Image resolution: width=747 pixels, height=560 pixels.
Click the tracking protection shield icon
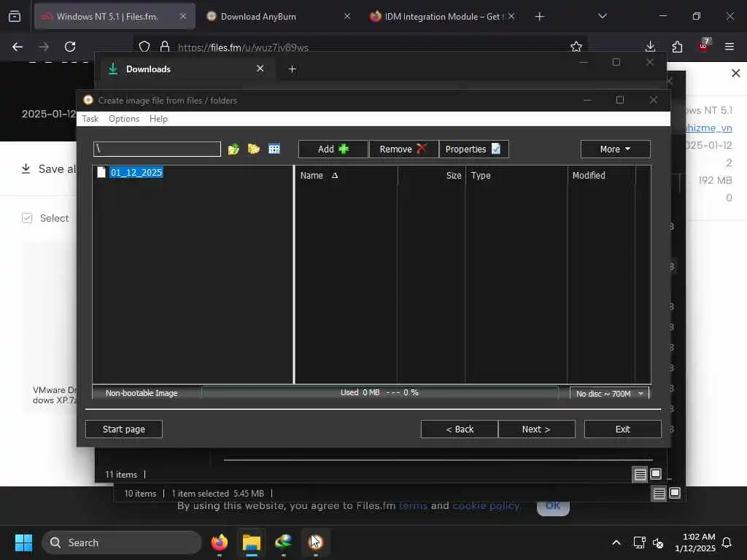tap(144, 47)
